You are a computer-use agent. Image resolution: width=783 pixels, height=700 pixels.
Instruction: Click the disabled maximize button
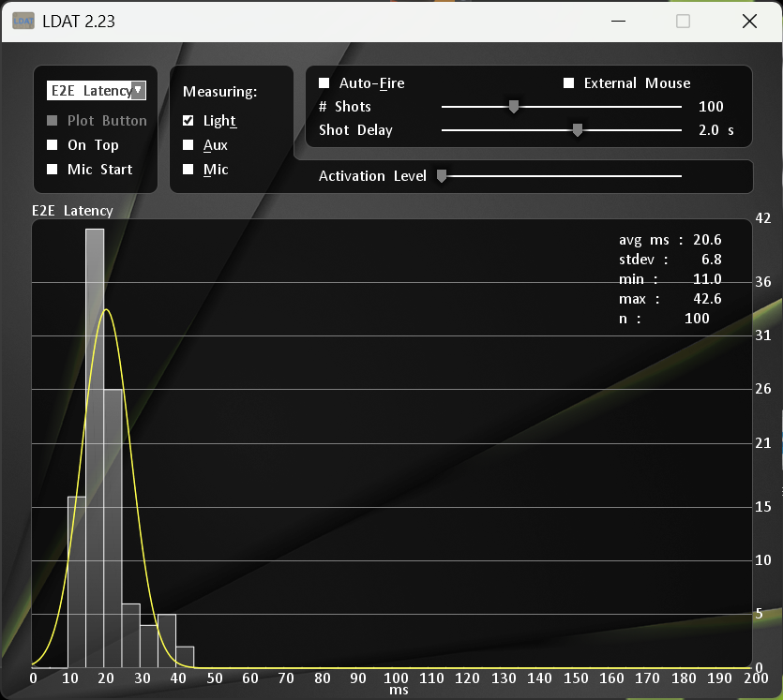click(683, 21)
